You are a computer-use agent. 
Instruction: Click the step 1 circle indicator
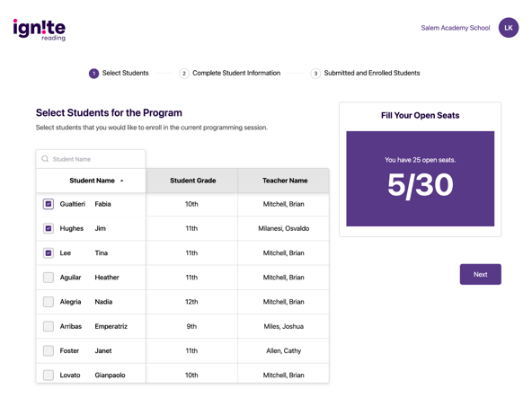coord(94,74)
